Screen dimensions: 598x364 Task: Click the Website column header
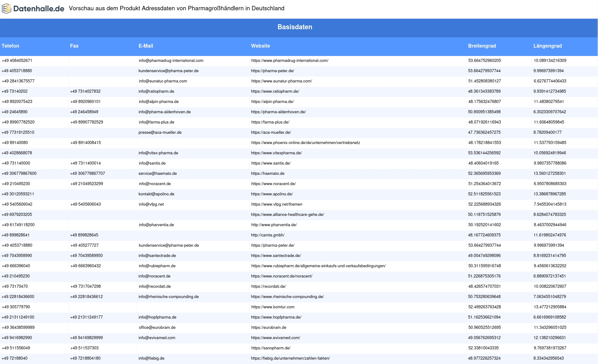coord(260,46)
